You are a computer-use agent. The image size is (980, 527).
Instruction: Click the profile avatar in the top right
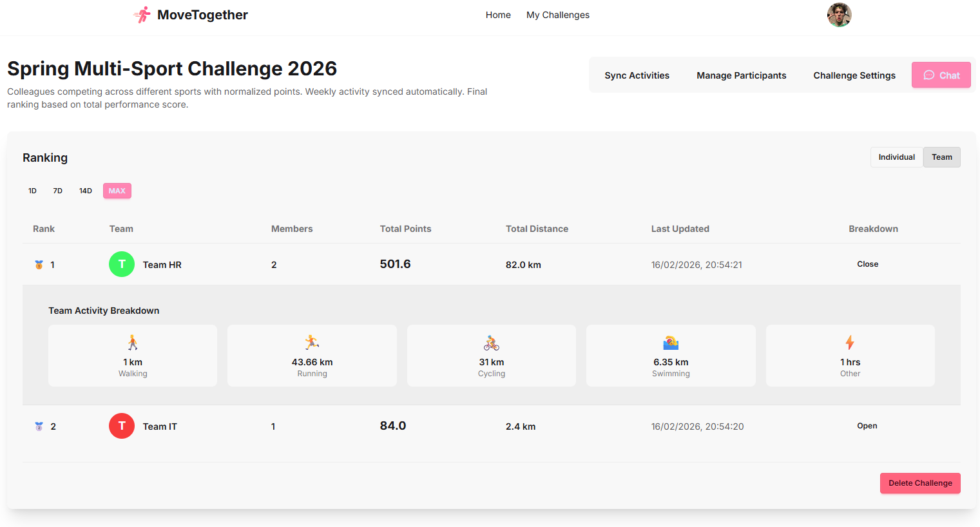839,14
